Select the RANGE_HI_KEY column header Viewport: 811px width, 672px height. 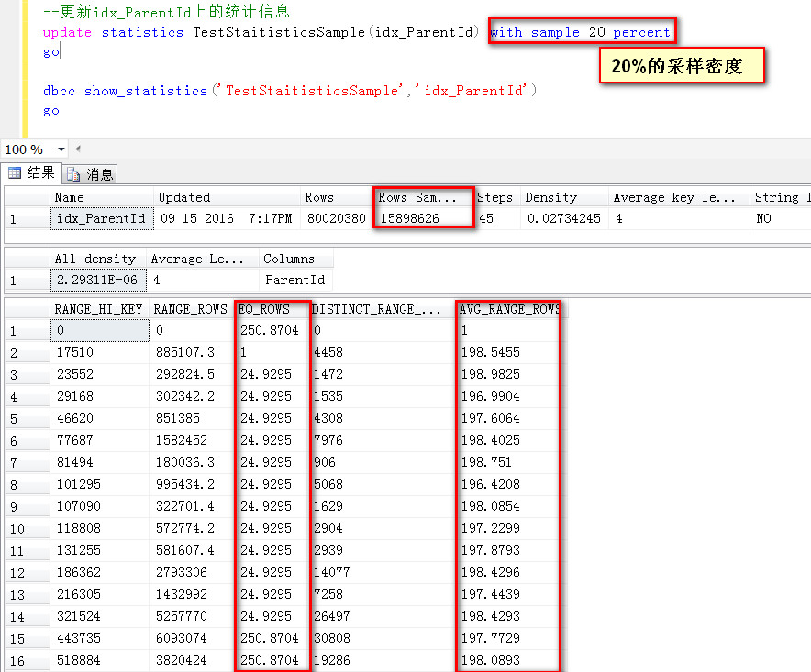99,309
